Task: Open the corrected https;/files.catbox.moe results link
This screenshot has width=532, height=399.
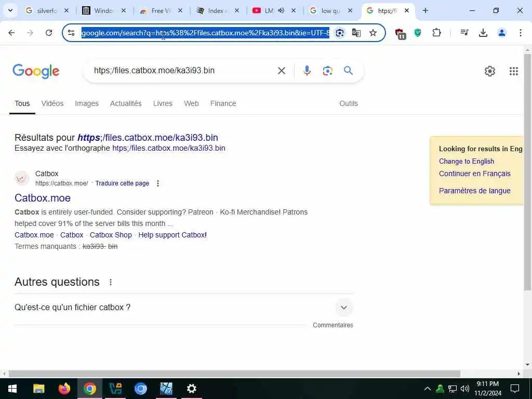Action: click(148, 138)
